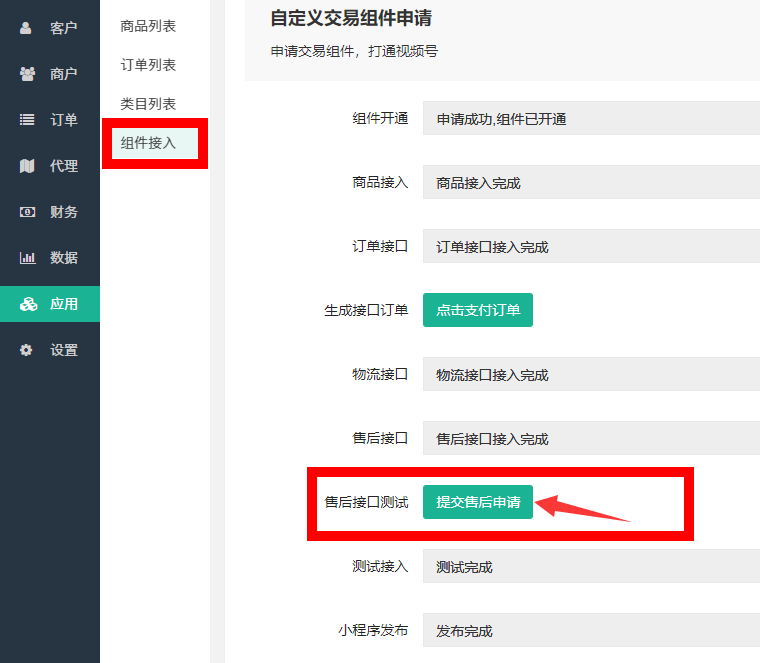Open the 财务 menu label

(63, 212)
